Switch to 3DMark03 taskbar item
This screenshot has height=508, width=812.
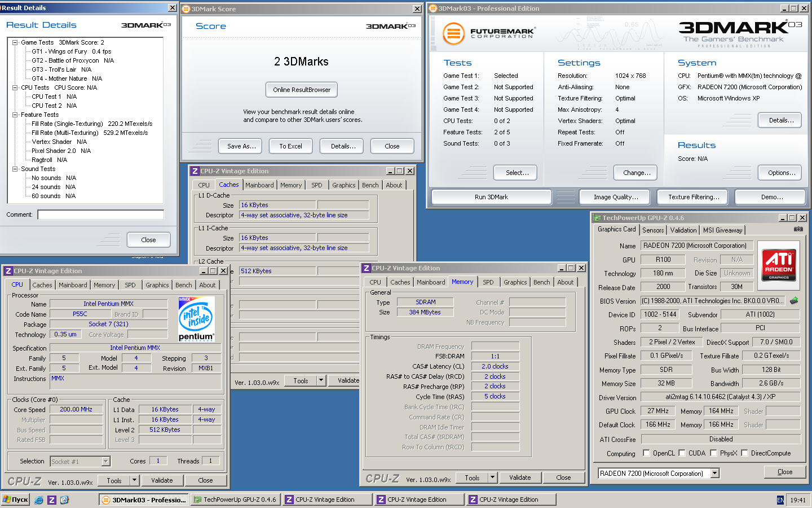click(x=144, y=500)
